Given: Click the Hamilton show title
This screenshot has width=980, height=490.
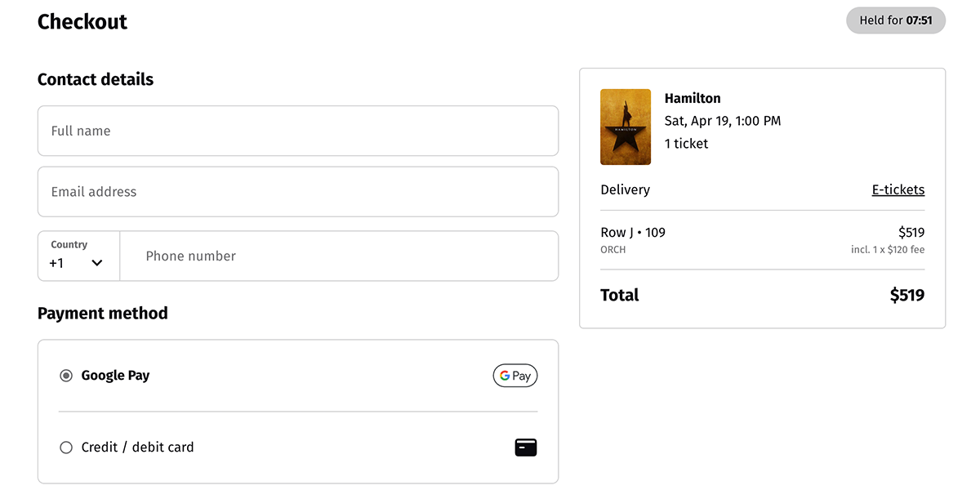Looking at the screenshot, I should [693, 98].
